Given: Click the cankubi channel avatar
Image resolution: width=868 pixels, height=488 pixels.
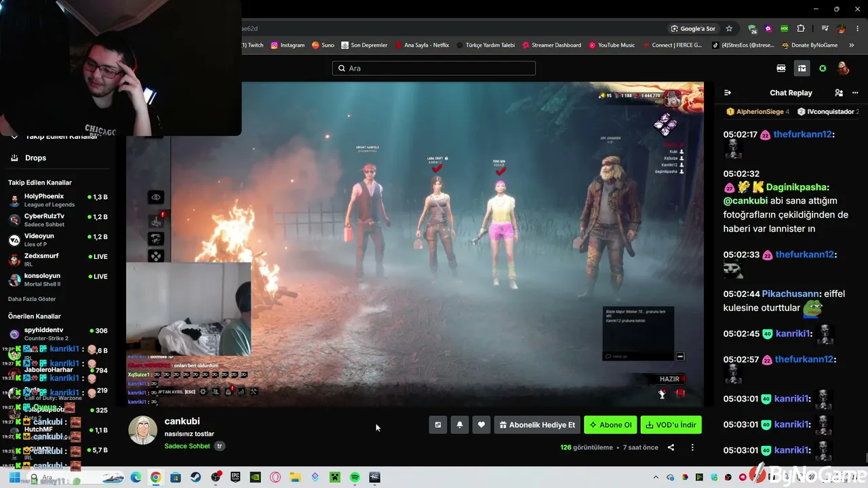Looking at the screenshot, I should (143, 430).
